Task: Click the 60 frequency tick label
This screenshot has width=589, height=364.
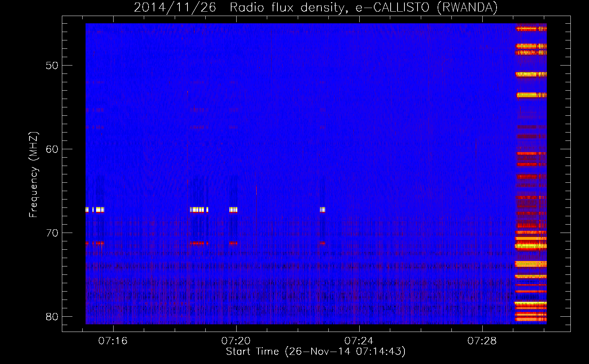Action: 52,149
